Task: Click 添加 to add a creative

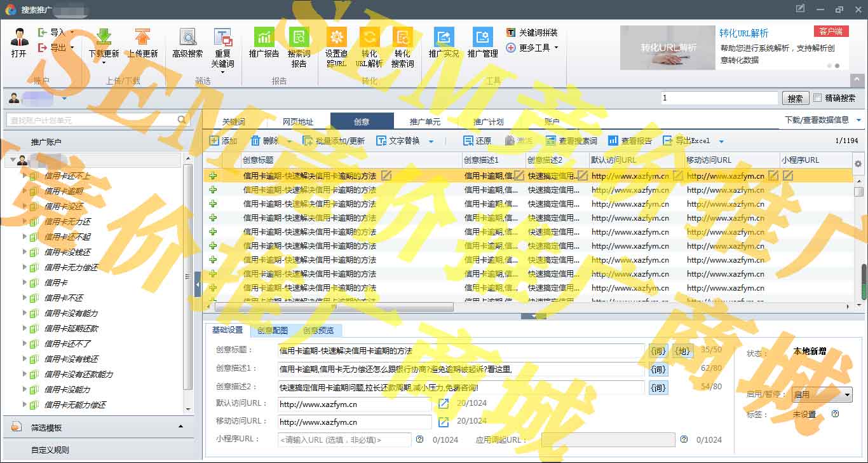Action: pos(223,141)
